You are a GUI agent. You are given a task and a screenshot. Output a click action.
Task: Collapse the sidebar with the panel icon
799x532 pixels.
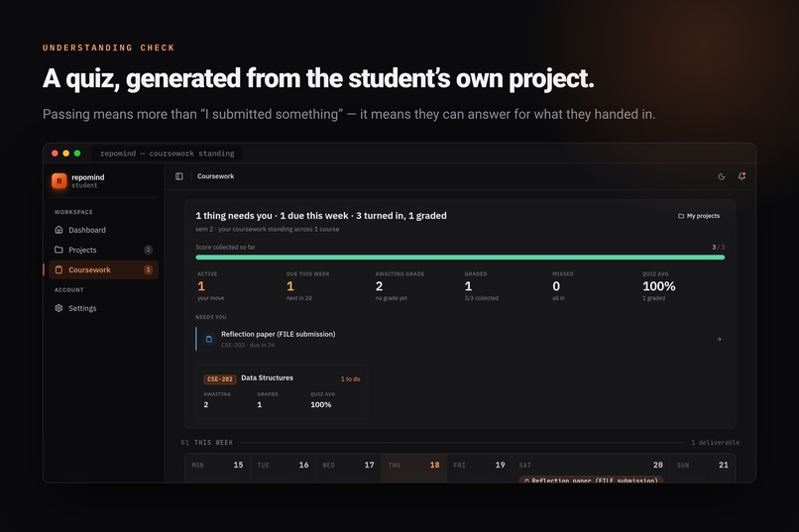click(x=179, y=176)
